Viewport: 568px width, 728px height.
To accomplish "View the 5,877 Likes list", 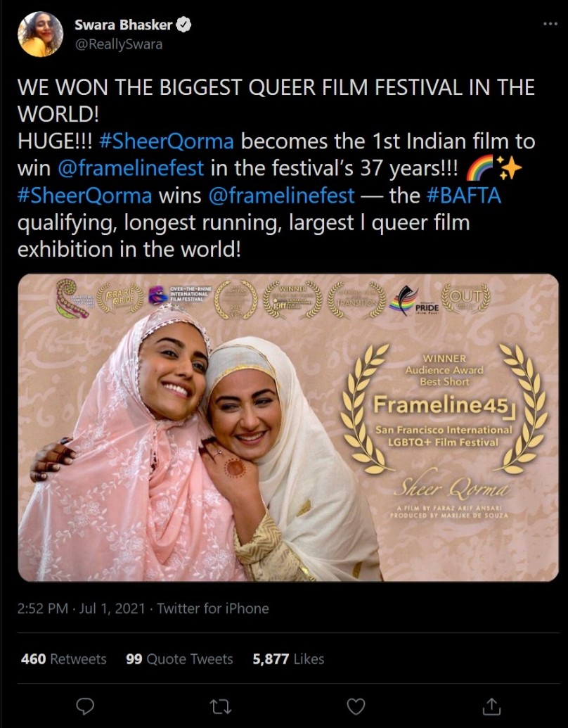I will (x=288, y=659).
